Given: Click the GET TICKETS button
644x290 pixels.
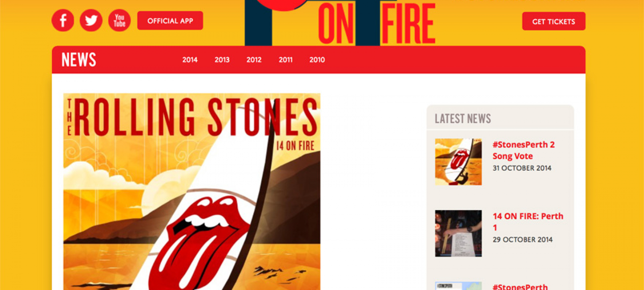Looking at the screenshot, I should 554,21.
